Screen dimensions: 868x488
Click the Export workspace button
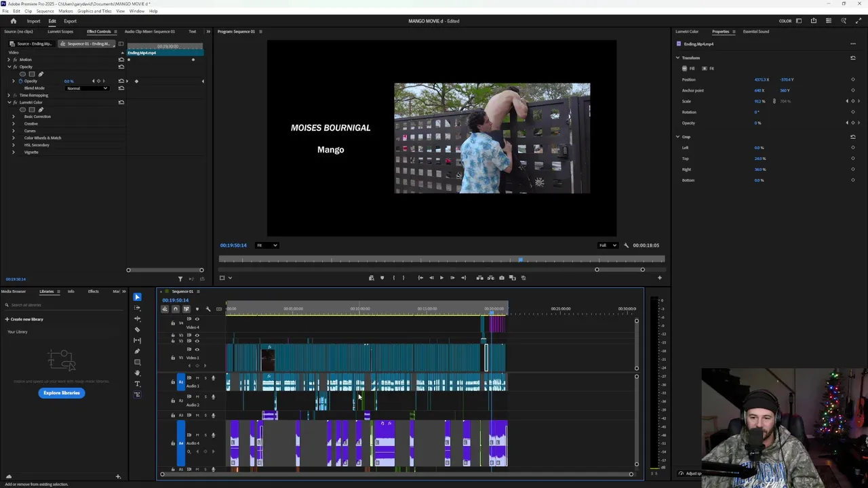[71, 21]
